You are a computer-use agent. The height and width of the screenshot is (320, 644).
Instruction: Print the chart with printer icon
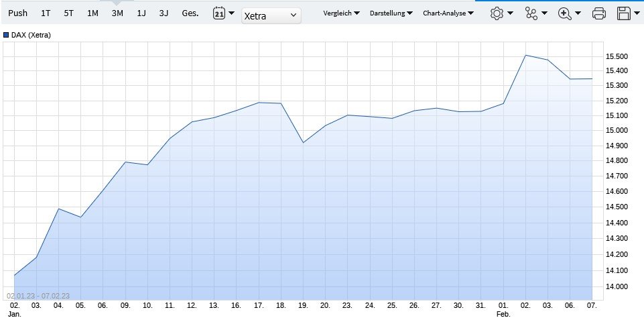pos(599,13)
